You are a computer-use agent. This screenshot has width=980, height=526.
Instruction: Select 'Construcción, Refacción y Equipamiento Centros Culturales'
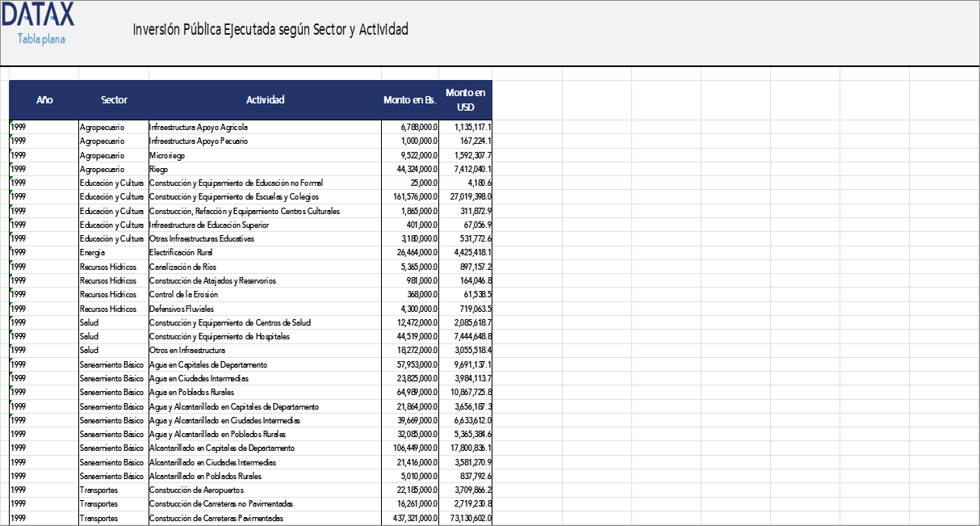[x=265, y=211]
